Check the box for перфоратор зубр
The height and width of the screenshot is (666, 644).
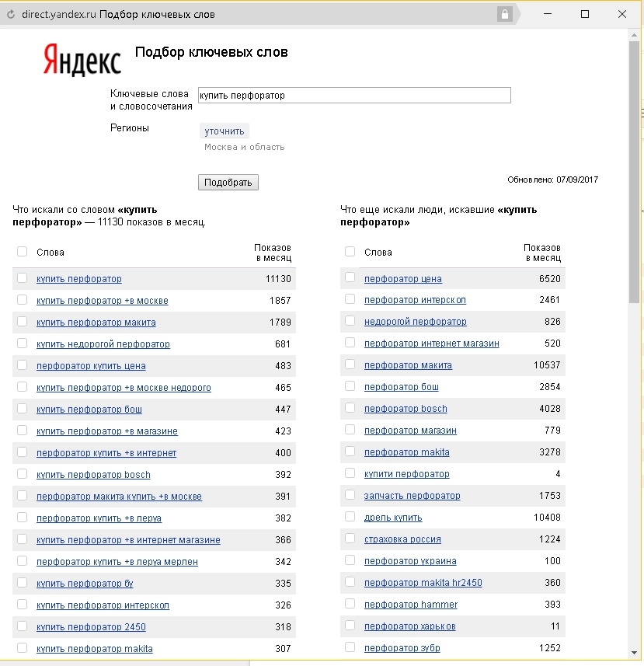(x=350, y=647)
